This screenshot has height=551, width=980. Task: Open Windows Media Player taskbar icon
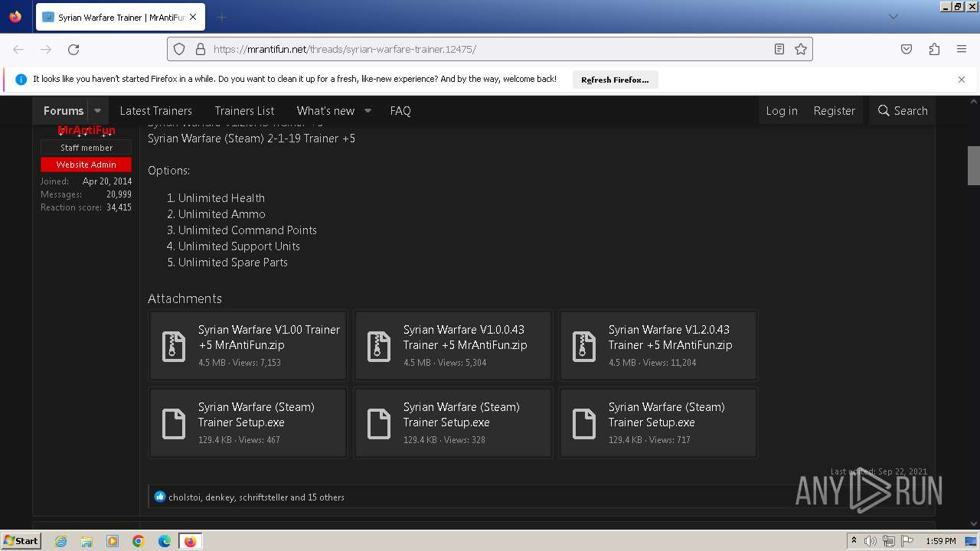pos(113,541)
